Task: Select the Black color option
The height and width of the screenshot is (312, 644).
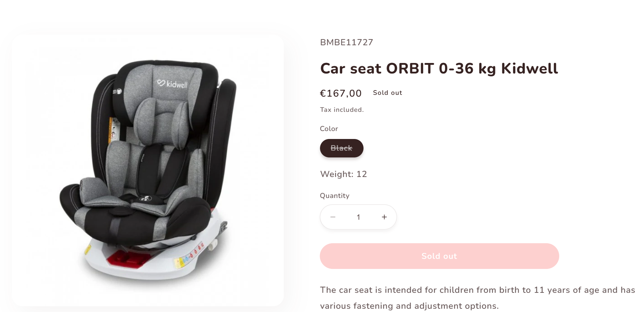Action: click(x=341, y=148)
